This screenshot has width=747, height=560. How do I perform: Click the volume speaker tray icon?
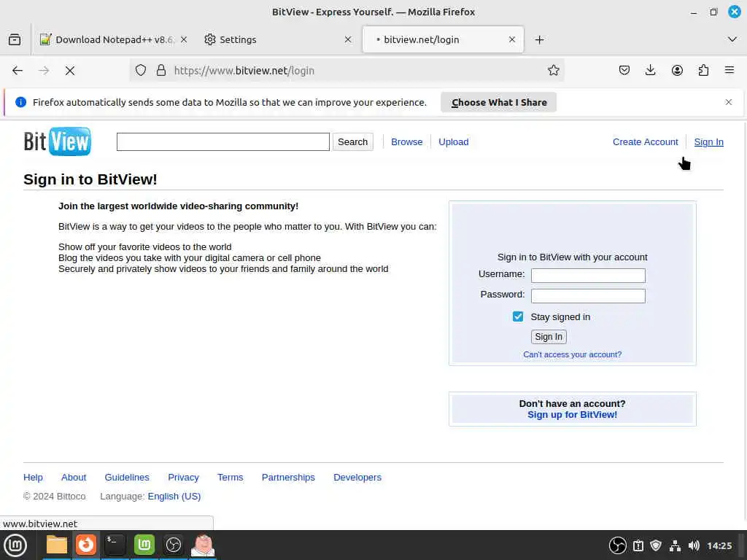click(x=694, y=545)
